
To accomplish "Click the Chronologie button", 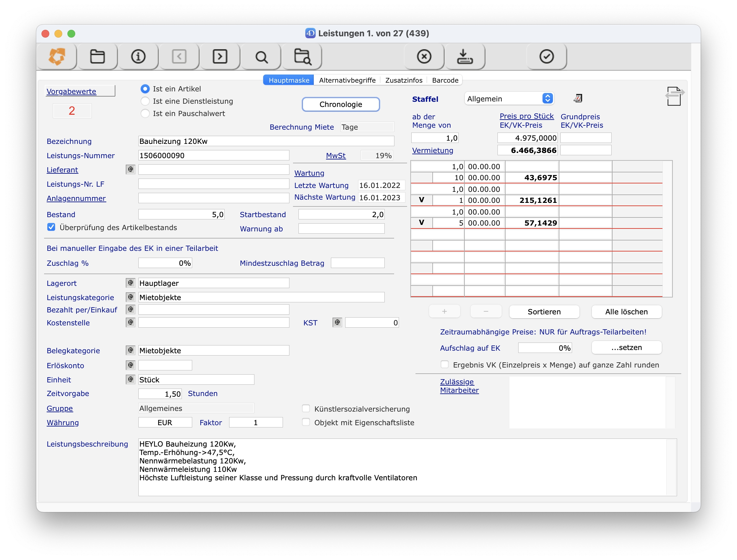I will click(x=340, y=104).
